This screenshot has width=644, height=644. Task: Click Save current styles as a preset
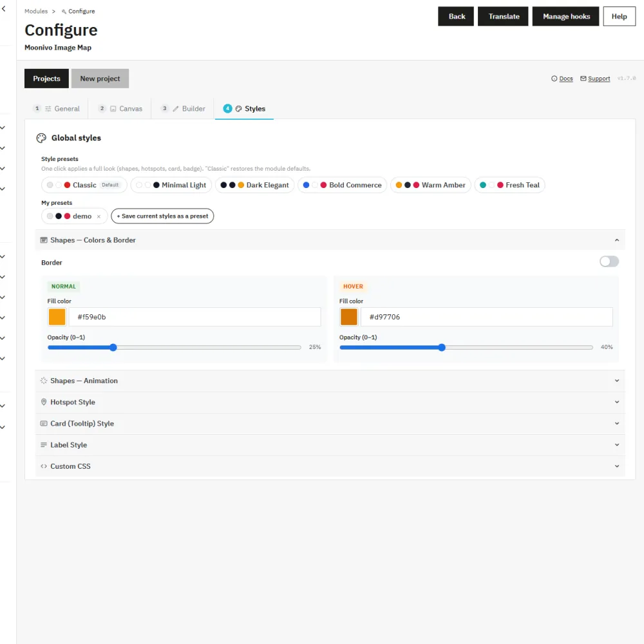click(162, 216)
